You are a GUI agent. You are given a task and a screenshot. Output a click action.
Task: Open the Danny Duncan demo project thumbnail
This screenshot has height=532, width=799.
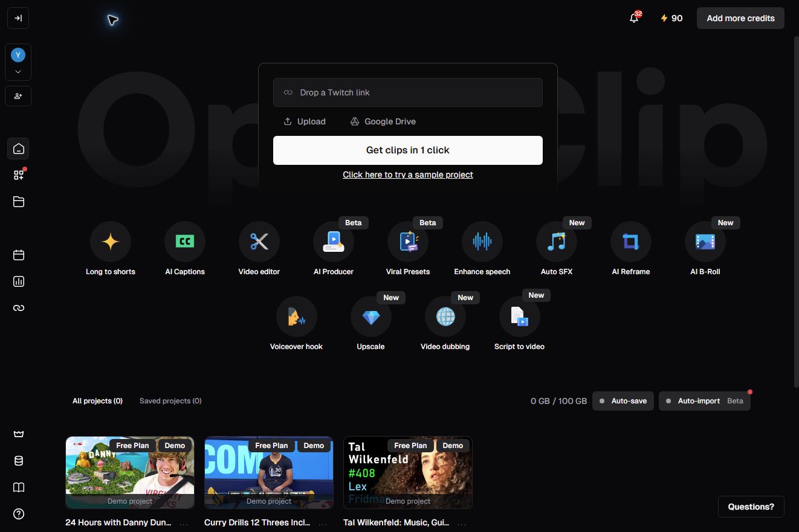tap(130, 473)
